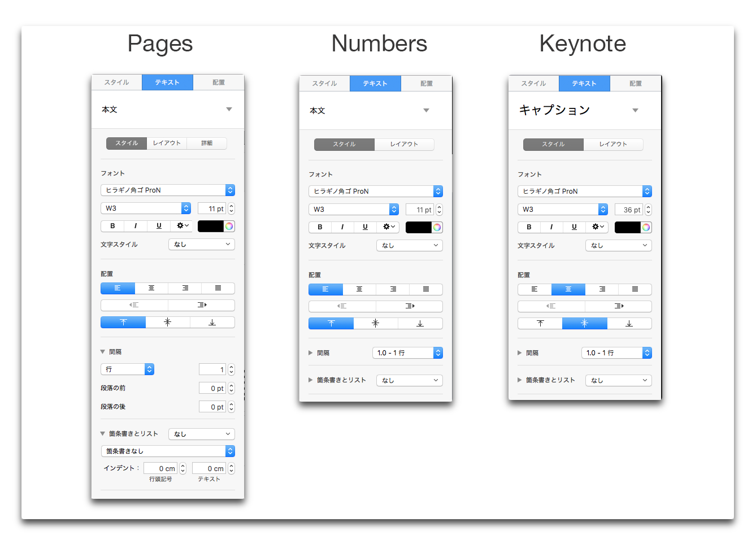Open 文字スタイル dropdown in Pages panel
This screenshot has width=756, height=544.
click(x=202, y=245)
